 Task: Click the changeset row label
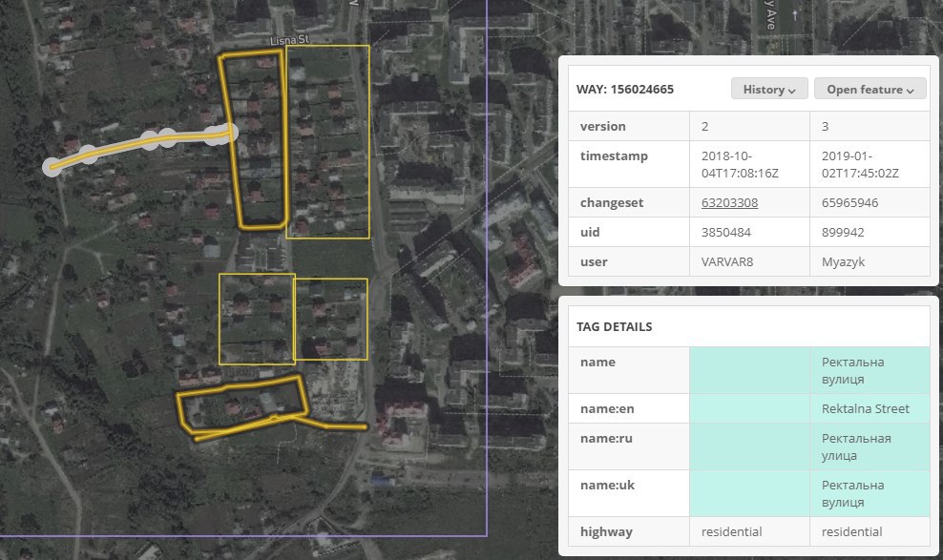click(x=612, y=202)
